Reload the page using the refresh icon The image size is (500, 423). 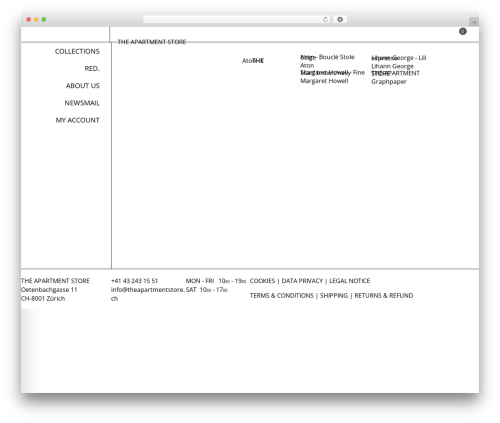[x=325, y=19]
